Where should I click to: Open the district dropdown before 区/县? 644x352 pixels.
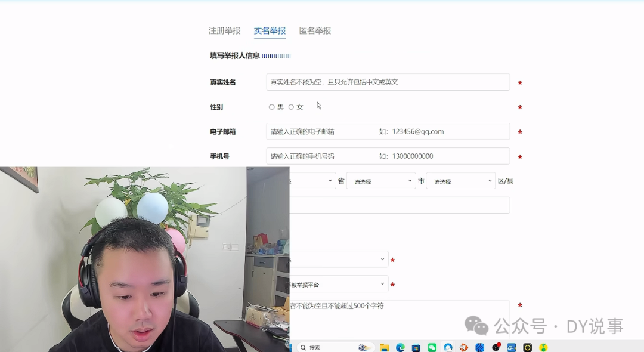(460, 181)
